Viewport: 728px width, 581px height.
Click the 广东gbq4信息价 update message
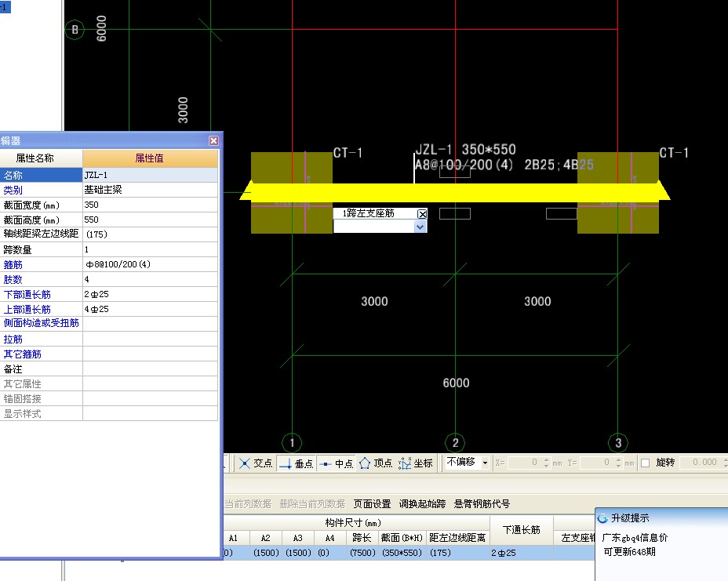pos(635,537)
